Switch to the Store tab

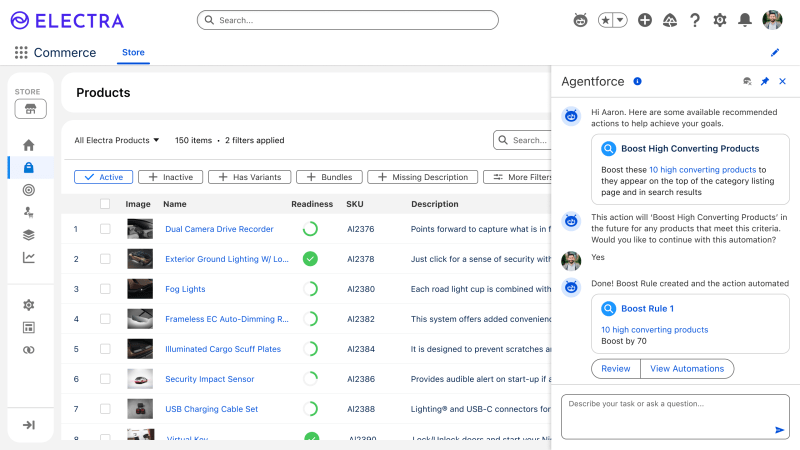coord(133,53)
